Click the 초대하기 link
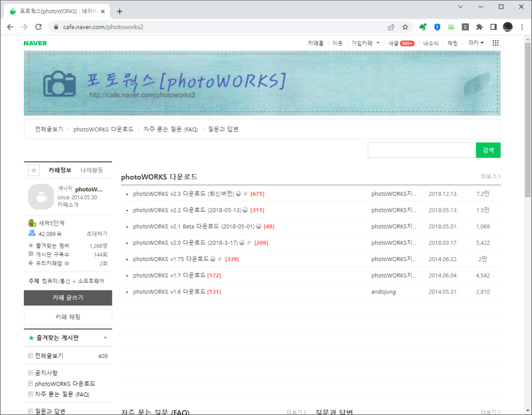Screen dimensions: 532x415 pyautogui.click(x=97, y=234)
